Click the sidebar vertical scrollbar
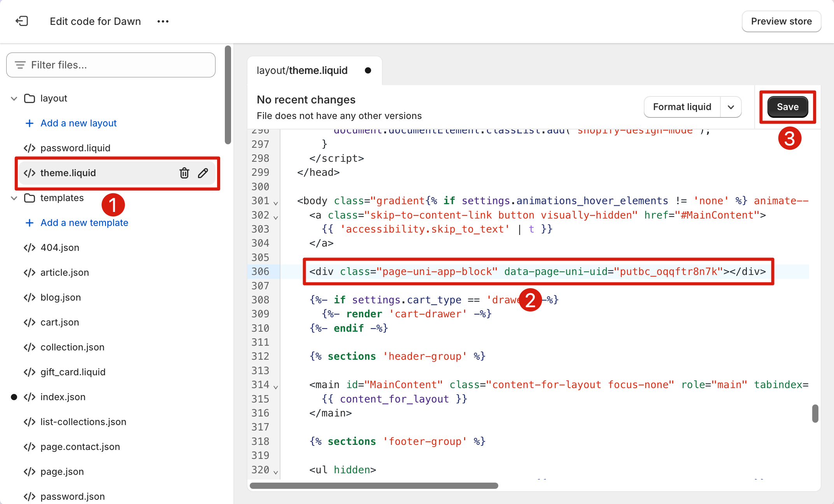Viewport: 834px width, 504px height. pos(228,95)
